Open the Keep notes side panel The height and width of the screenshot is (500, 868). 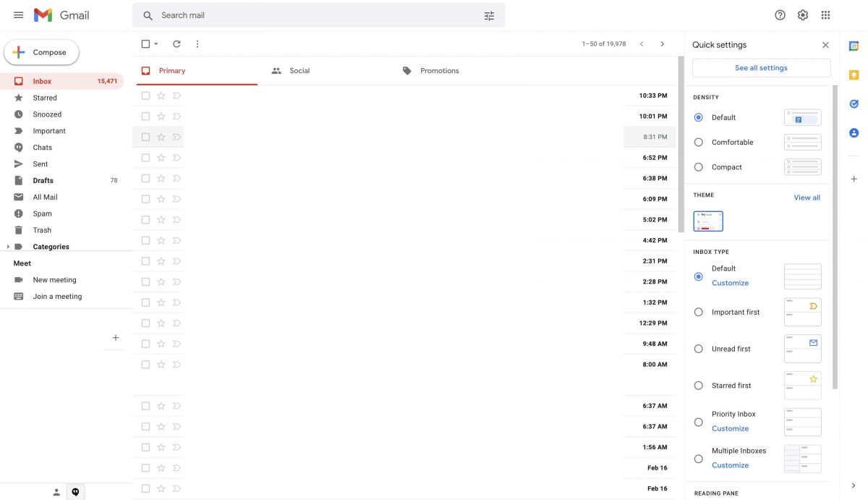[854, 74]
